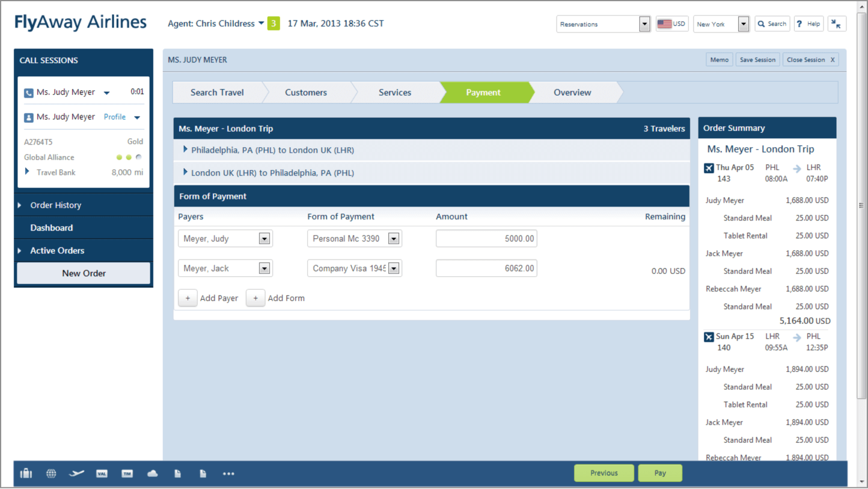Go to the Search Travel tab
The image size is (868, 489).
[217, 92]
